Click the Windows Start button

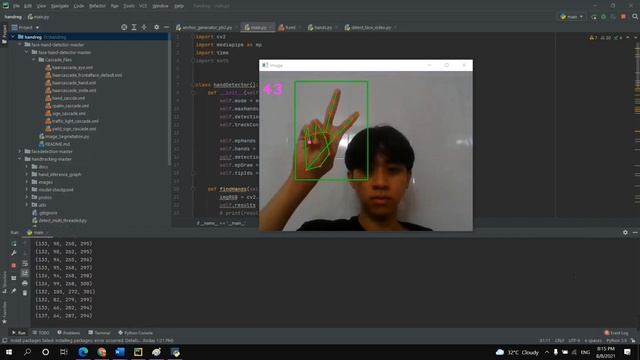click(9, 352)
